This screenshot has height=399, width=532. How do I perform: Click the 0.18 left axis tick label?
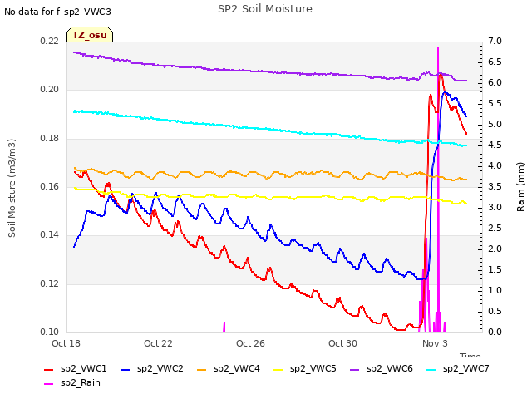coord(50,139)
